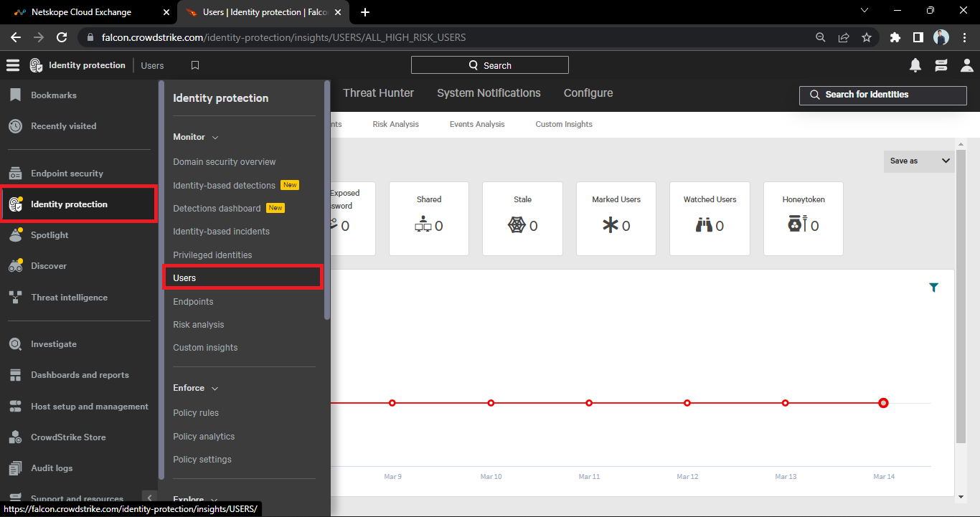This screenshot has height=517, width=980.
Task: Open the hamburger navigation menu icon
Action: [x=13, y=65]
